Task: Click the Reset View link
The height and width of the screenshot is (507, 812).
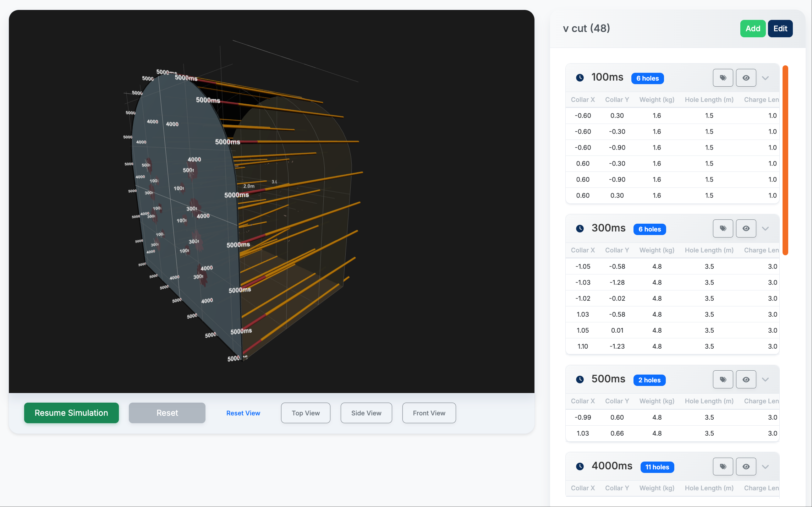Action: [x=243, y=413]
